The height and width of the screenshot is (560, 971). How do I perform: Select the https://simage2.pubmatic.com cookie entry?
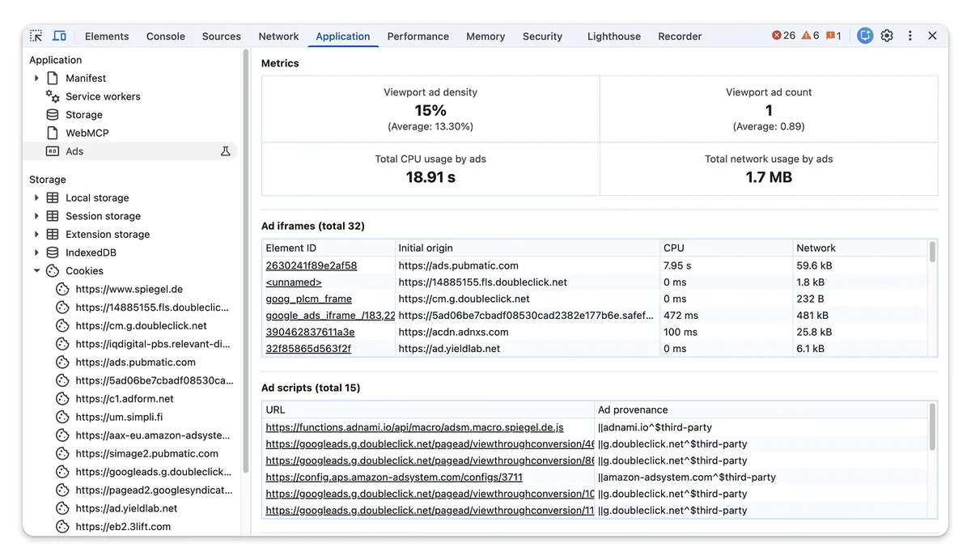[147, 453]
